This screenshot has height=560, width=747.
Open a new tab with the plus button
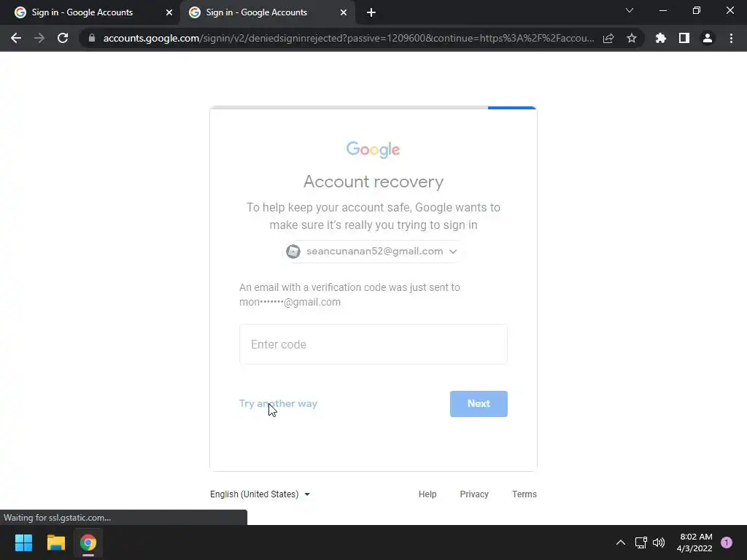[x=371, y=13]
